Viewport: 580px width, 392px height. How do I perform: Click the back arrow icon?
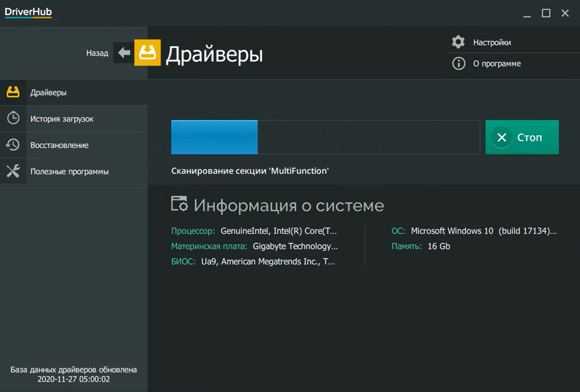click(x=124, y=53)
